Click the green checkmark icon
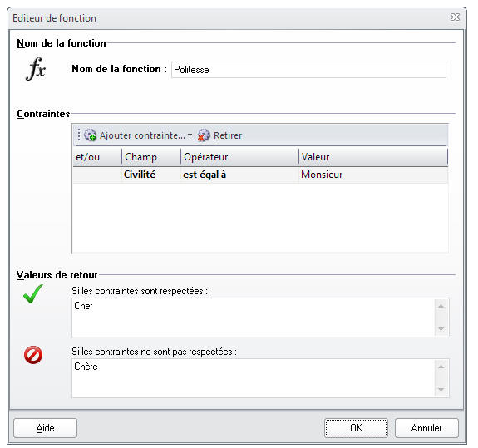Viewport: 478px width, 448px height. coord(33,293)
